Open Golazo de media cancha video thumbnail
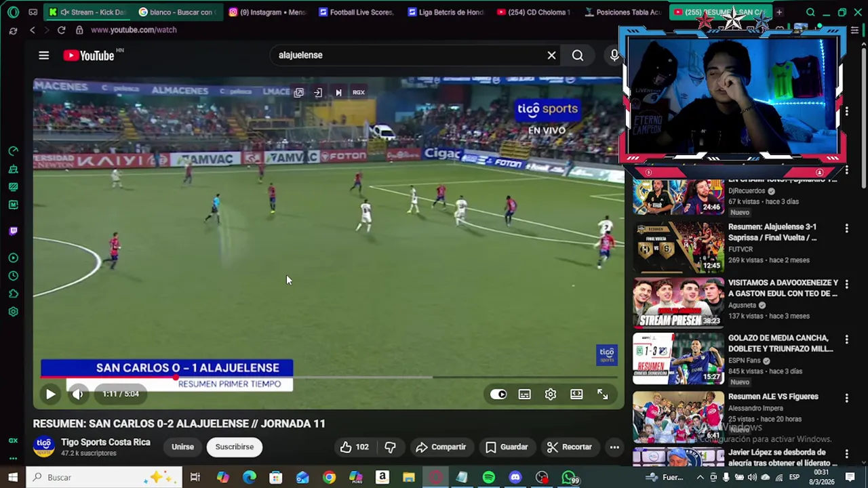The image size is (868, 488). (678, 359)
